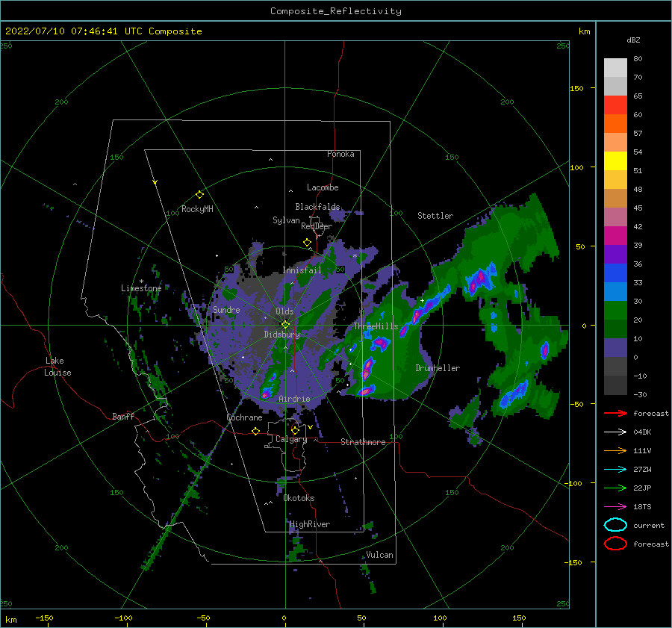Click the Vulcan town label
672x628 pixels.
(x=379, y=555)
